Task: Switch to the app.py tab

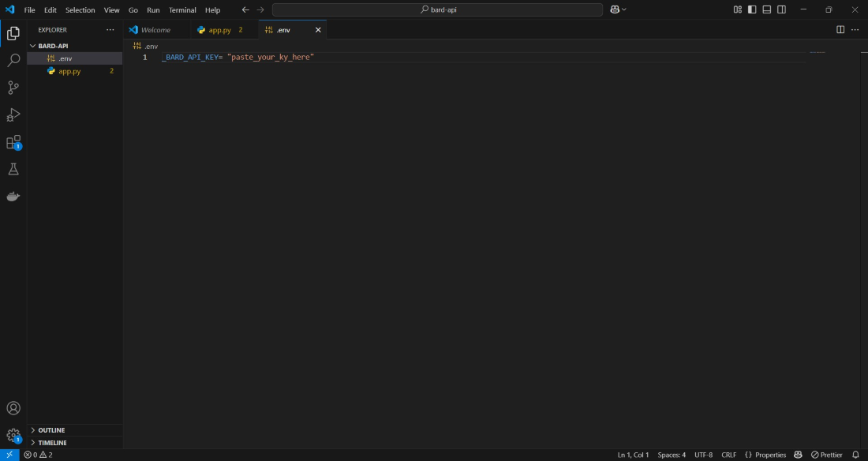Action: (224, 30)
